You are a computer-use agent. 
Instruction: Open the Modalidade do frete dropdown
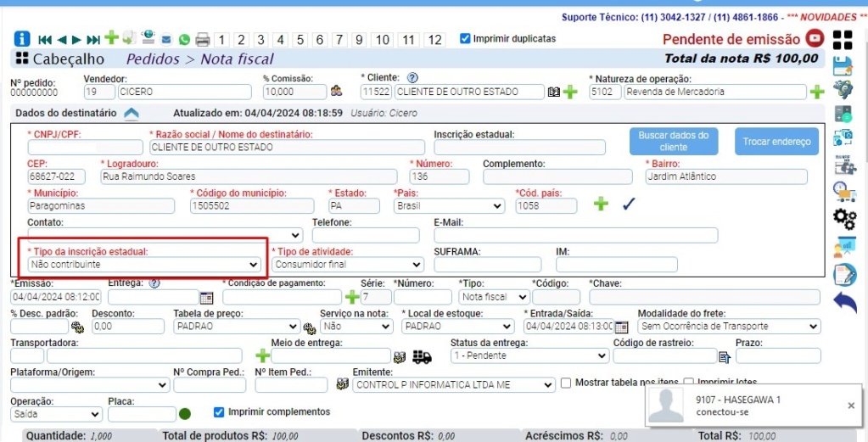tap(729, 327)
